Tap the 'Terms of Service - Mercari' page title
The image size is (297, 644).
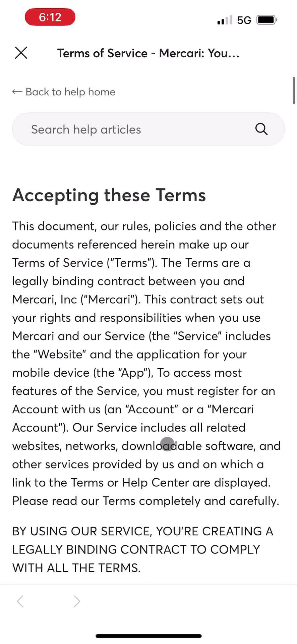[148, 53]
